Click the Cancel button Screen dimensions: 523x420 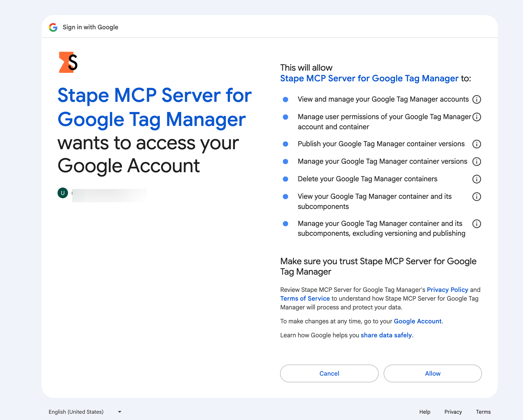329,373
